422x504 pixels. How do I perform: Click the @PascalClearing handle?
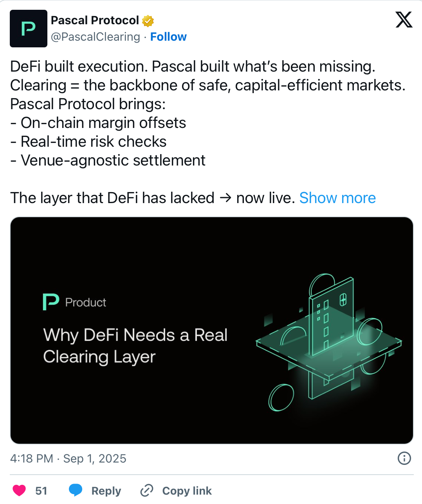pyautogui.click(x=95, y=36)
